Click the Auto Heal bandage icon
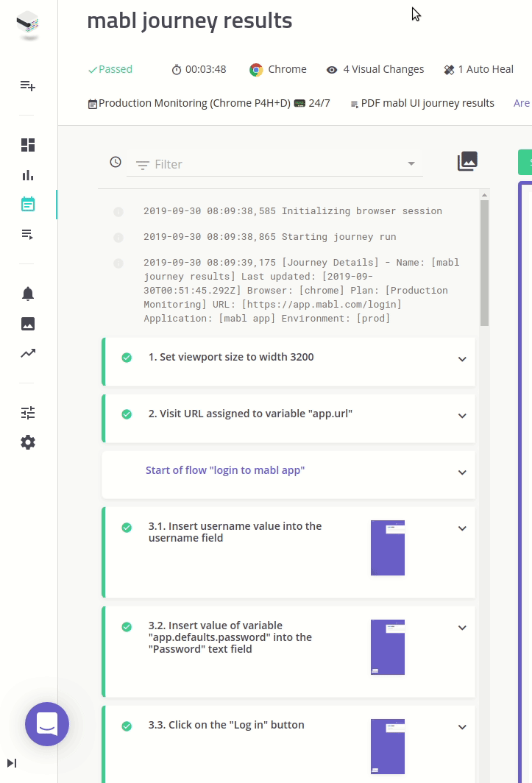The image size is (532, 783). (449, 70)
